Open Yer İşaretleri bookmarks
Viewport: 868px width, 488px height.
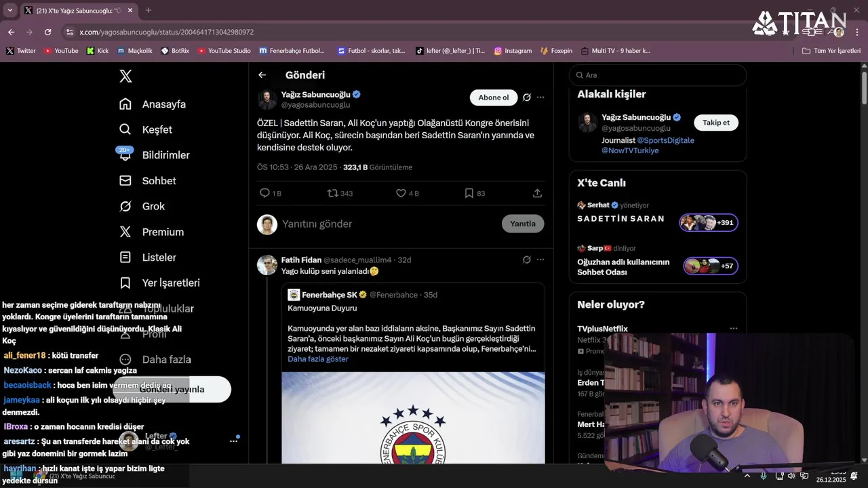[159, 283]
